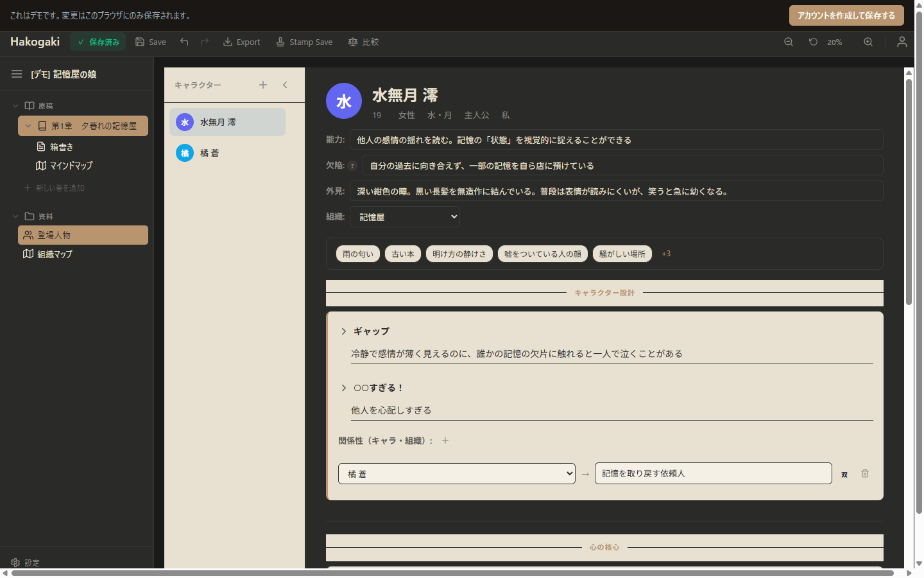Image resolution: width=924 pixels, height=578 pixels.
Task: Click the ギャップ description text field
Action: (612, 354)
